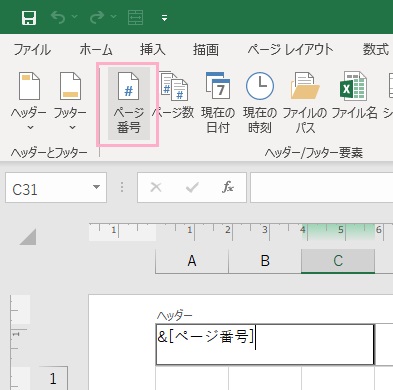This screenshot has height=390, width=393.
Task: Insert the current time with 現在の時刻
Action: [260, 102]
